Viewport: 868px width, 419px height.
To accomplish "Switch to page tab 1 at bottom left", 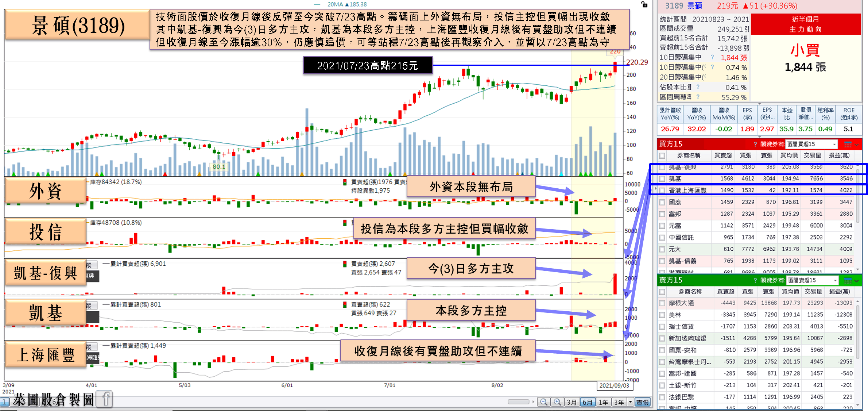I will tap(4, 402).
